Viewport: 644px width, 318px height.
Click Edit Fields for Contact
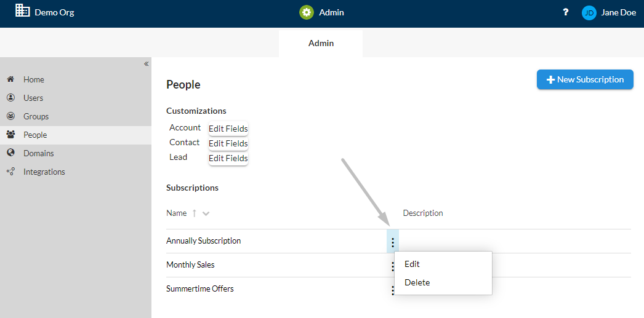click(x=228, y=143)
